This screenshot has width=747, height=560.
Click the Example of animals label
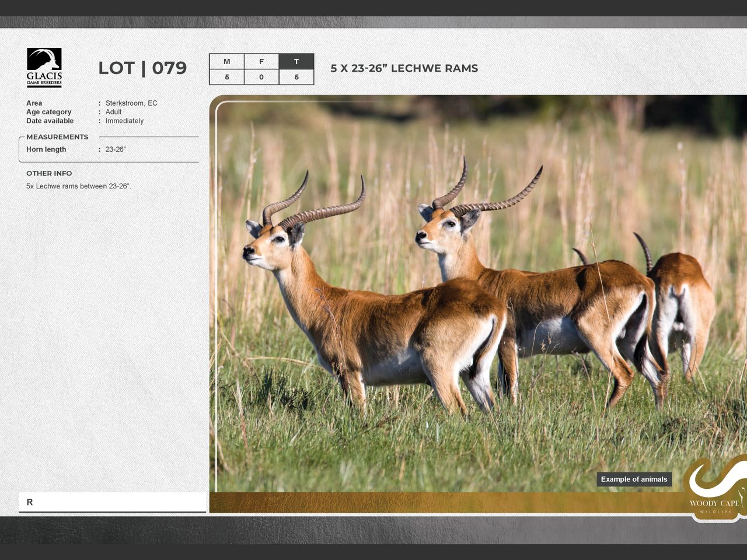(634, 480)
